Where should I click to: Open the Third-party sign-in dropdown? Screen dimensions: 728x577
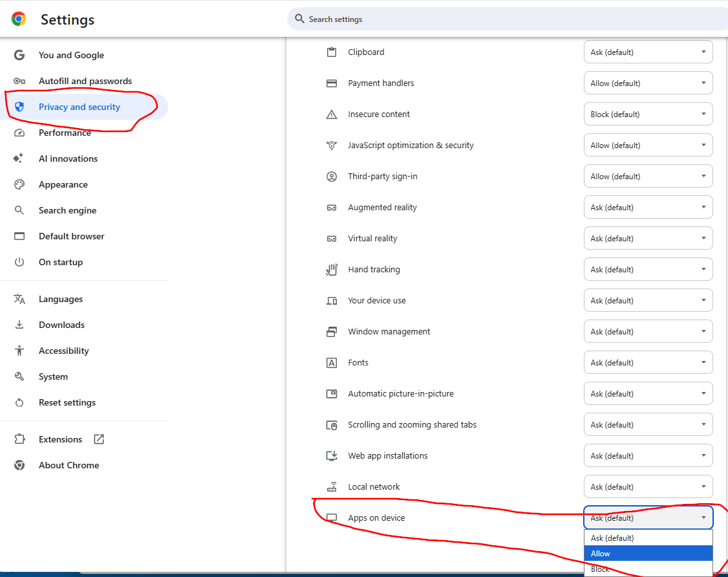click(x=648, y=177)
